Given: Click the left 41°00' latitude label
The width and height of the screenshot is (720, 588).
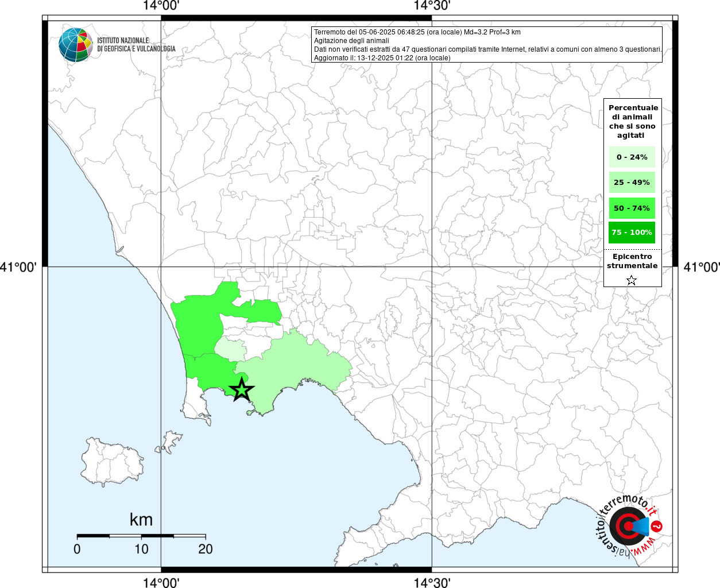Looking at the screenshot, I should pos(19,267).
